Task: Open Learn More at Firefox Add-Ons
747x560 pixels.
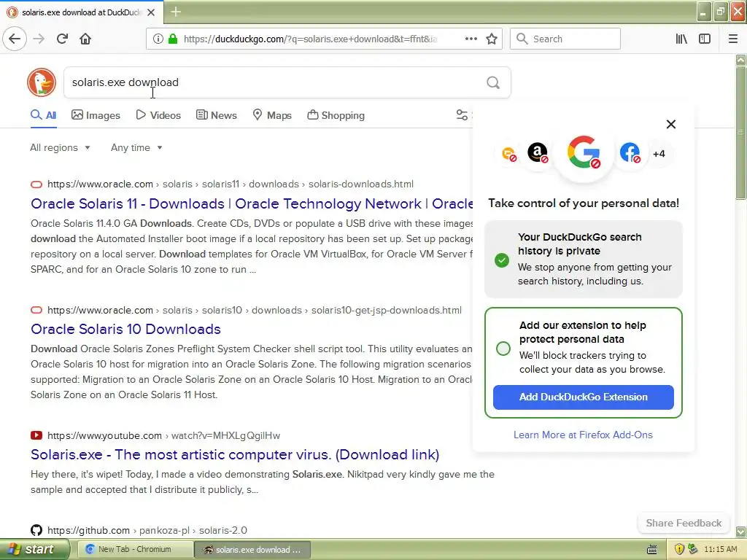Action: (583, 435)
